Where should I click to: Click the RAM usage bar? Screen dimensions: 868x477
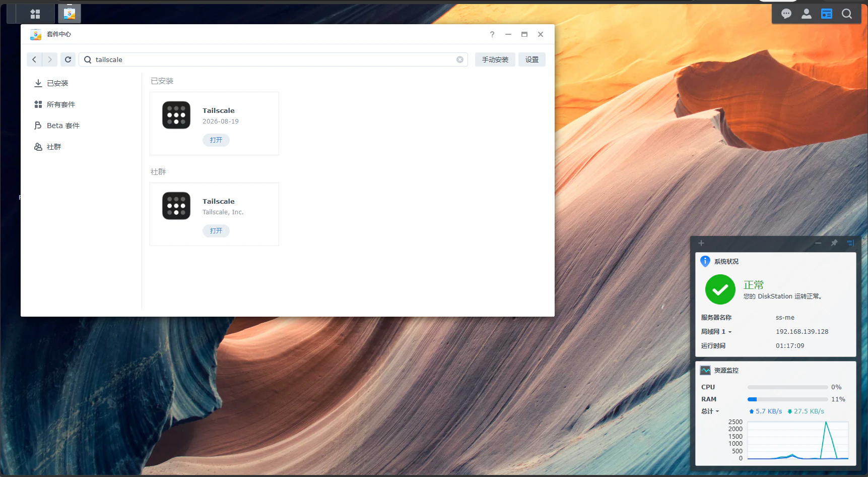(788, 399)
